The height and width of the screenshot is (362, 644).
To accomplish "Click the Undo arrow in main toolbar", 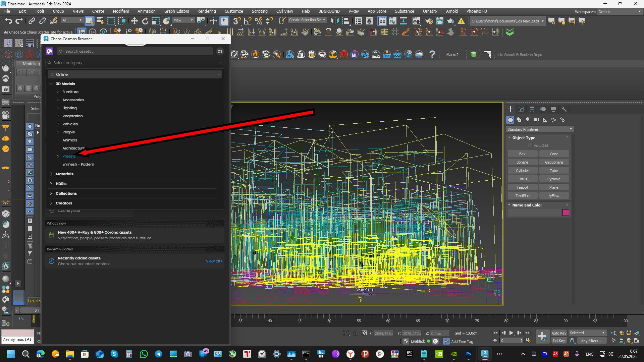I will [x=8, y=21].
